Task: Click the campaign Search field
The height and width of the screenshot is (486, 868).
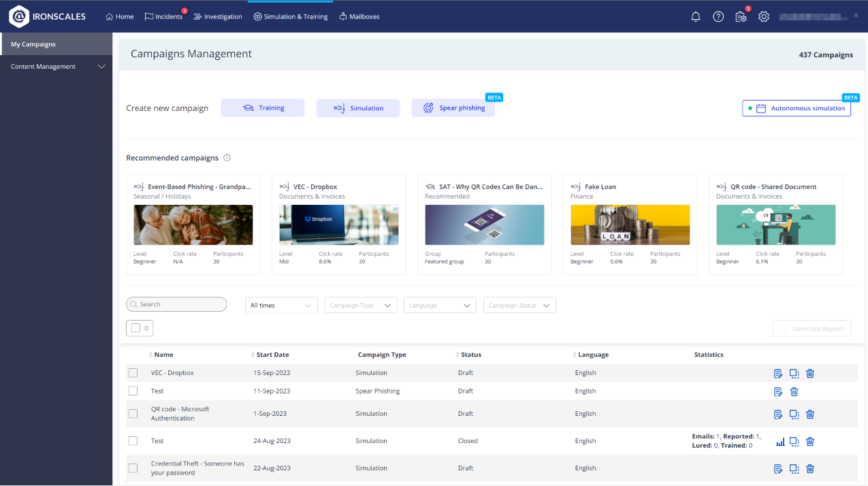Action: (x=177, y=304)
